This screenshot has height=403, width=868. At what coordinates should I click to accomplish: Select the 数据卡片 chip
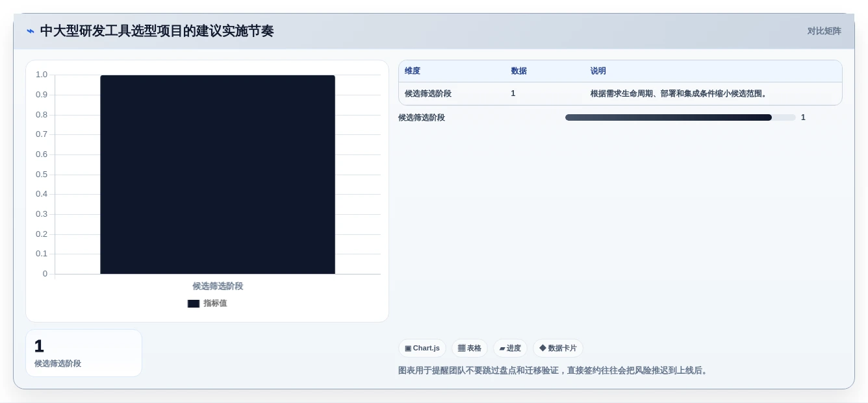click(x=558, y=348)
